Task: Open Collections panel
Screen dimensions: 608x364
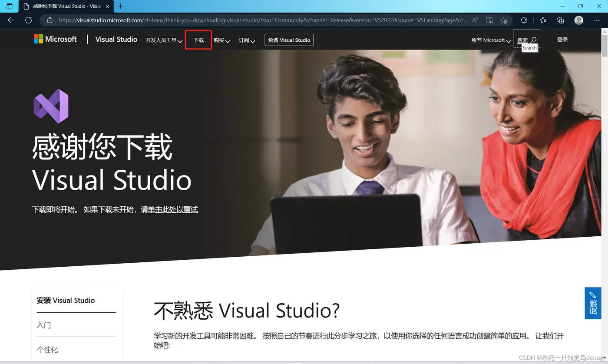Action: (561, 20)
